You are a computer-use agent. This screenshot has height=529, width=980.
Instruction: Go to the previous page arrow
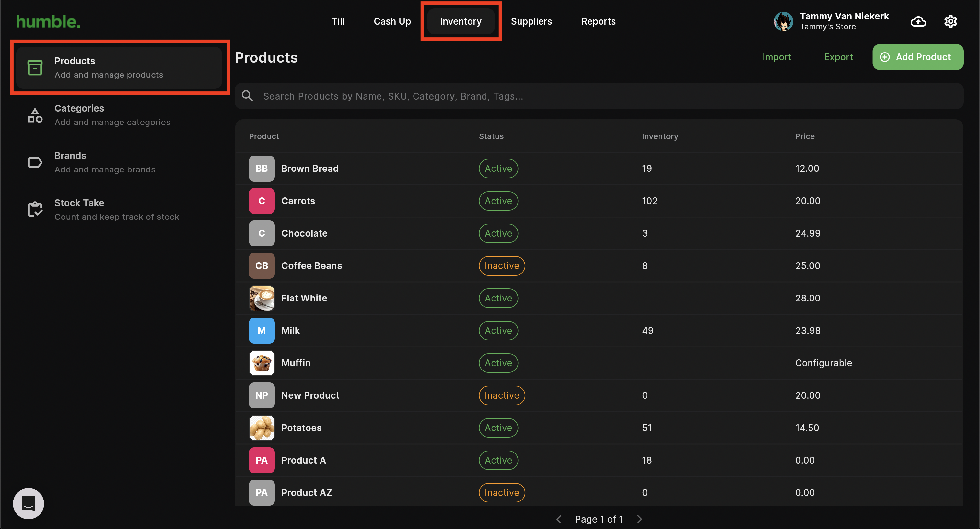(558, 519)
